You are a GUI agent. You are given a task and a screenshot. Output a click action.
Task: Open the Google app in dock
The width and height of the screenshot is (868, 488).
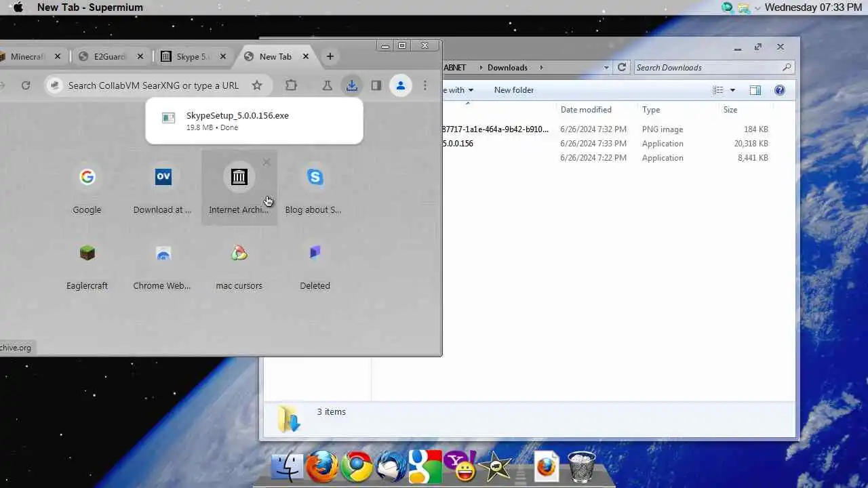point(425,467)
